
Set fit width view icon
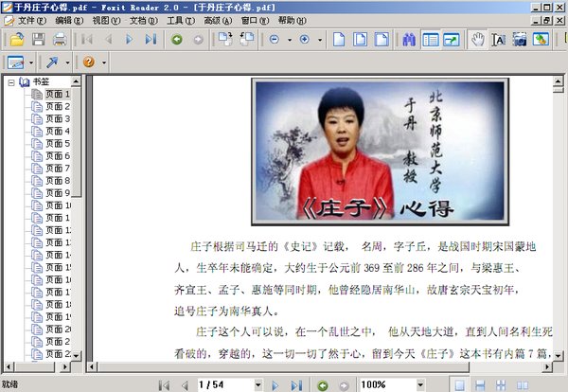point(382,39)
